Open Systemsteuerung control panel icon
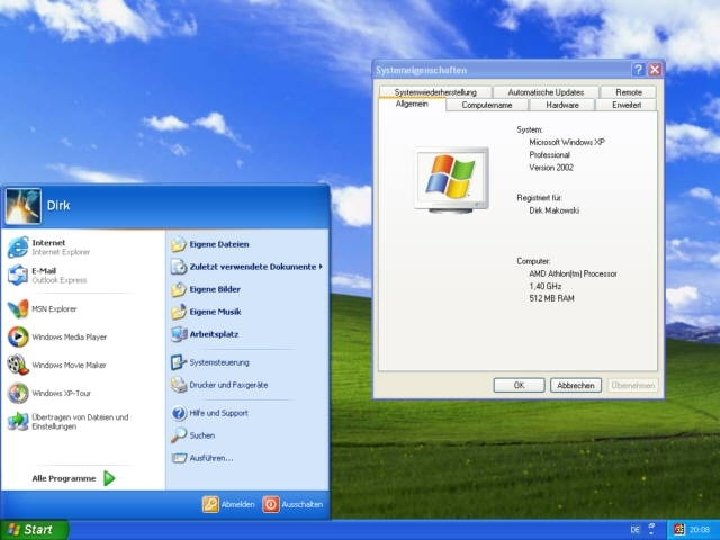This screenshot has width=720, height=540. [179, 362]
